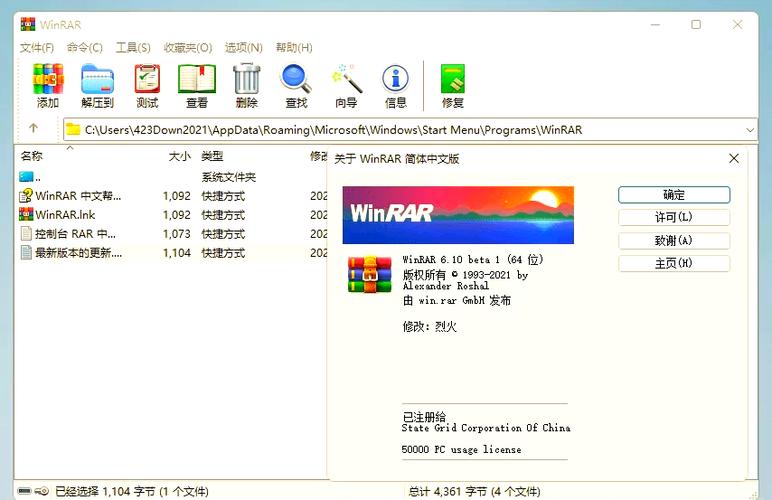This screenshot has height=500, width=772.
Task: Click the 致谢(A) acknowledgments button
Action: pyautogui.click(x=674, y=240)
